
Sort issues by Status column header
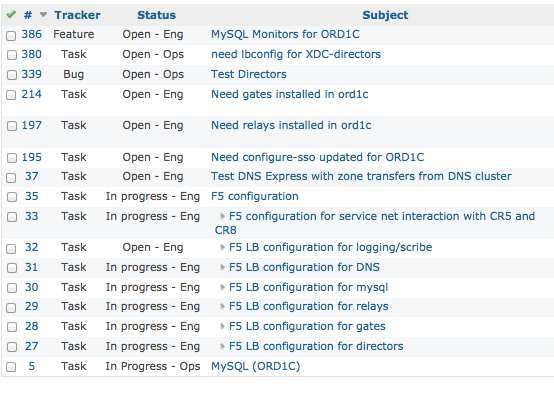pos(157,15)
